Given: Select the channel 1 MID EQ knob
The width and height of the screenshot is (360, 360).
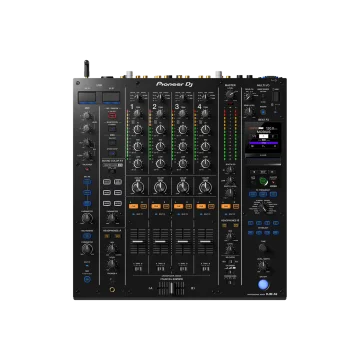Looking at the screenshot, I should pos(138,146).
